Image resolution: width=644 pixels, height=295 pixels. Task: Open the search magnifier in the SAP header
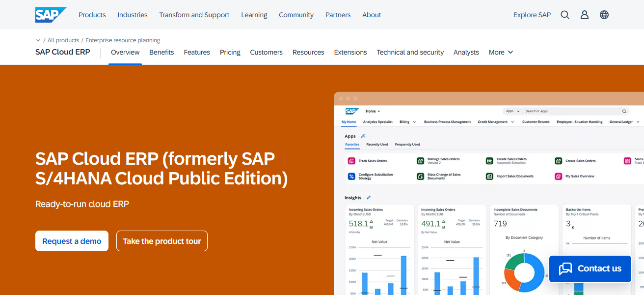point(564,15)
